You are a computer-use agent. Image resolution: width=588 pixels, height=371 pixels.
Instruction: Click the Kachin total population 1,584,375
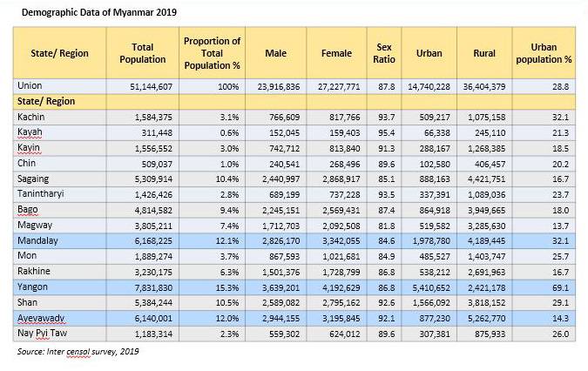[x=148, y=117]
